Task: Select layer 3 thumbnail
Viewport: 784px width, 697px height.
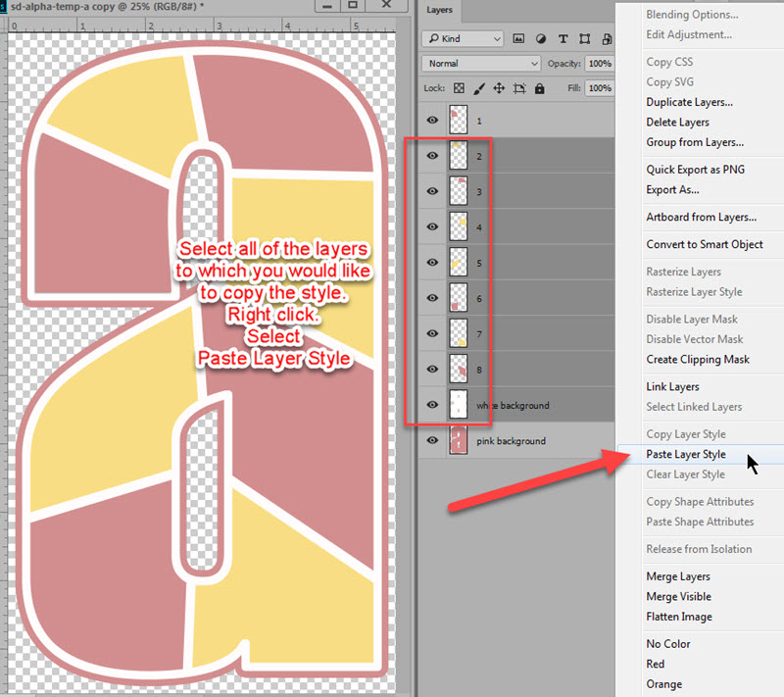Action: point(459,190)
